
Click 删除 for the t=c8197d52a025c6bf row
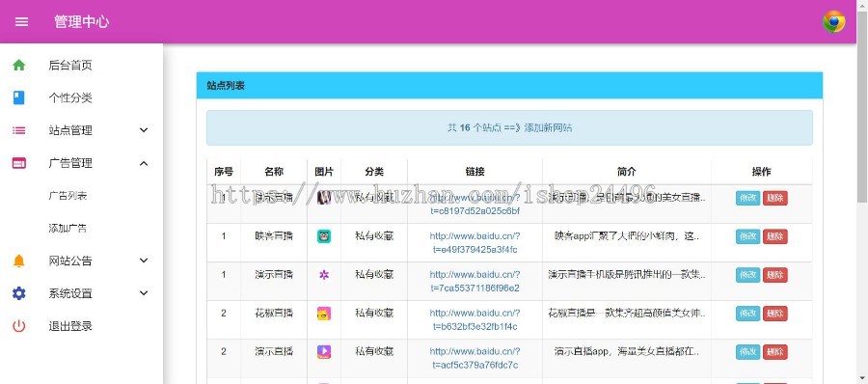pyautogui.click(x=775, y=199)
